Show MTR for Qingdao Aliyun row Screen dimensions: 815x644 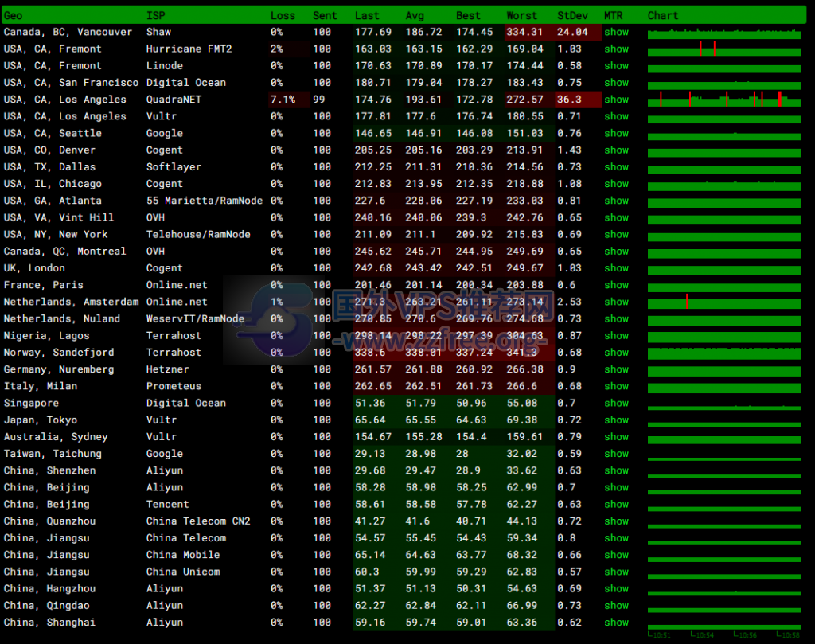[617, 606]
